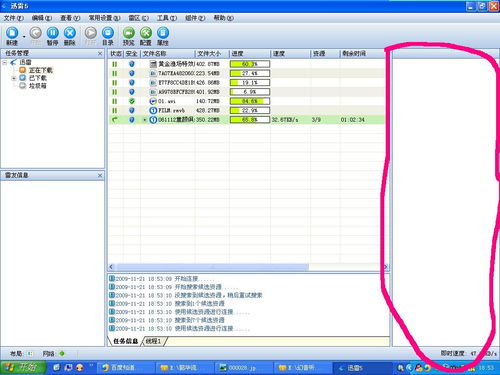Viewport: 500px width, 375px height.
Task: Click the 新建 new task icon
Action: [x=12, y=36]
